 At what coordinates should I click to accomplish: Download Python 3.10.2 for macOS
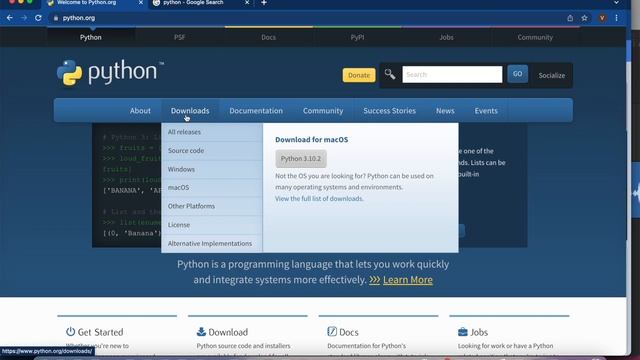[301, 158]
